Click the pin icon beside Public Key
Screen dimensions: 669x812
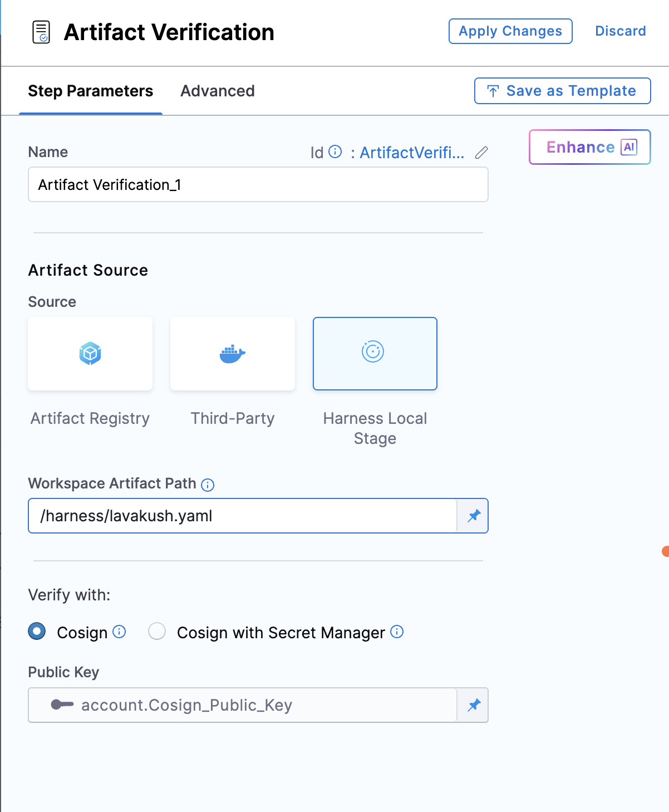pyautogui.click(x=474, y=705)
